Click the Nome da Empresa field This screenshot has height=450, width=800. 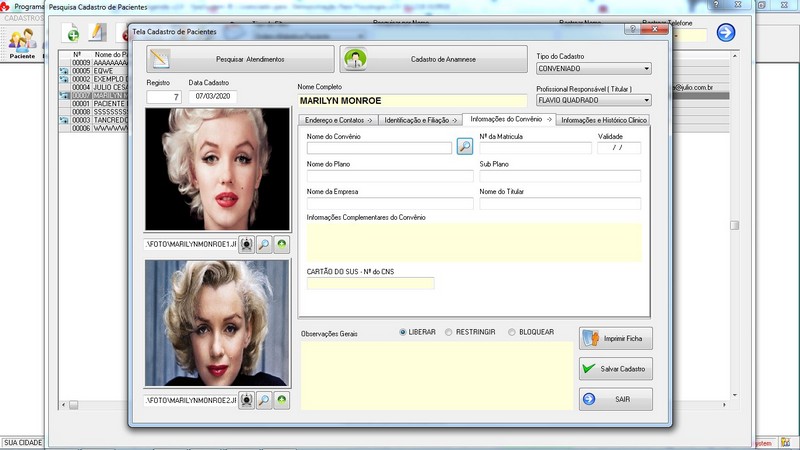390,204
